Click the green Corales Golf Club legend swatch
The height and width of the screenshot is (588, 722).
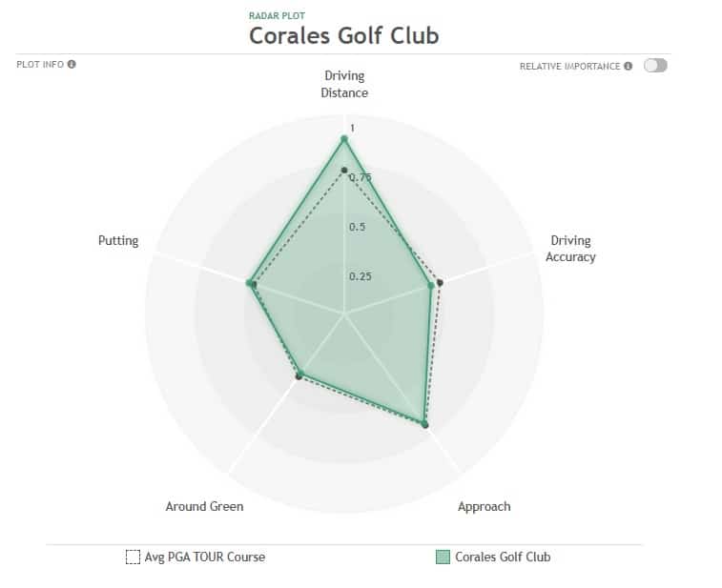tap(443, 557)
